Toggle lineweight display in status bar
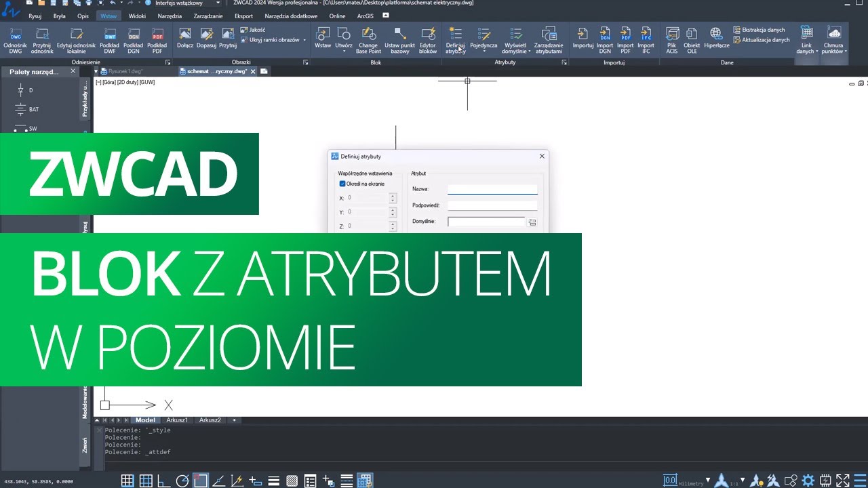The image size is (868, 488). point(274,481)
